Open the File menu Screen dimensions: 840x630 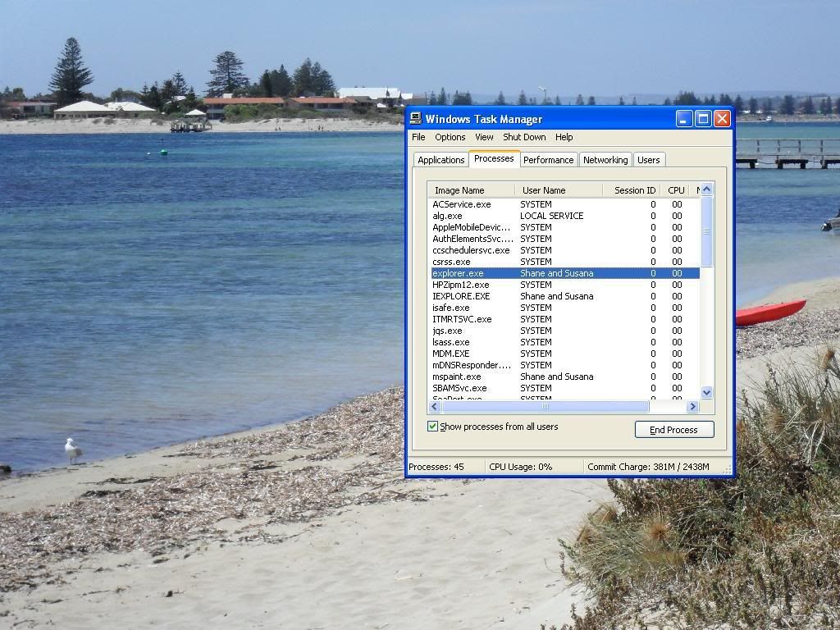tap(418, 137)
